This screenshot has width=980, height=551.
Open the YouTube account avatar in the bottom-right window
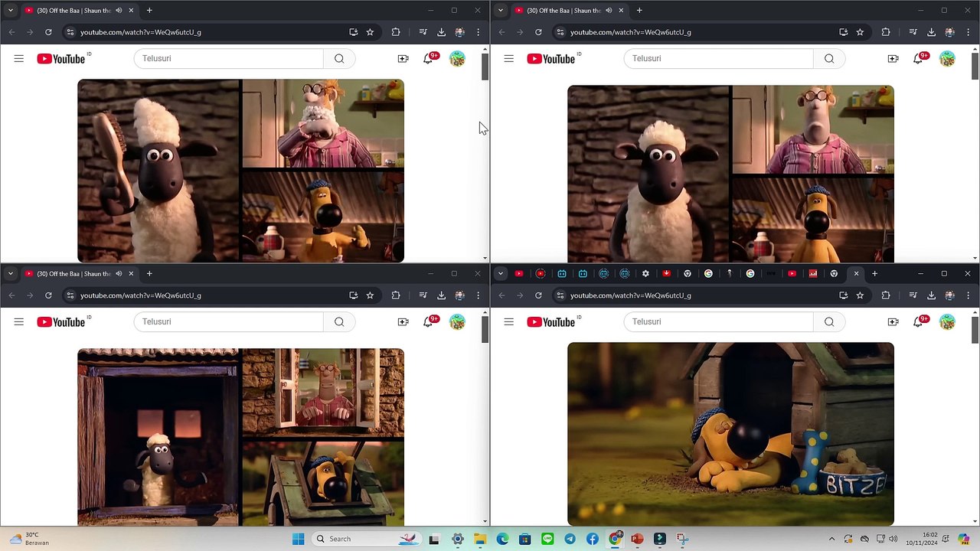click(x=947, y=322)
